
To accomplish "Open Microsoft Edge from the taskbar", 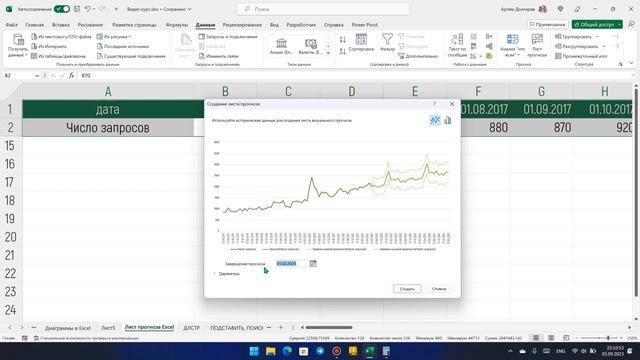I will [287, 351].
